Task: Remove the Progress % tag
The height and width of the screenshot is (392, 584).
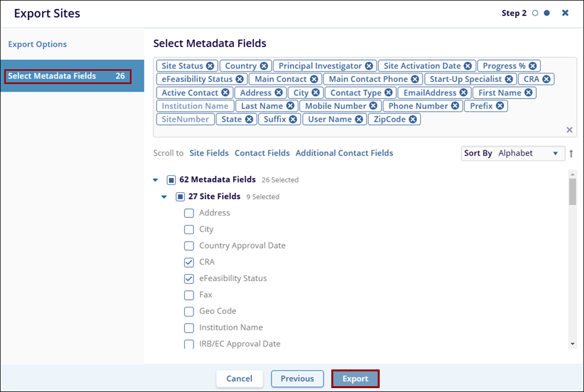Action: (x=532, y=66)
